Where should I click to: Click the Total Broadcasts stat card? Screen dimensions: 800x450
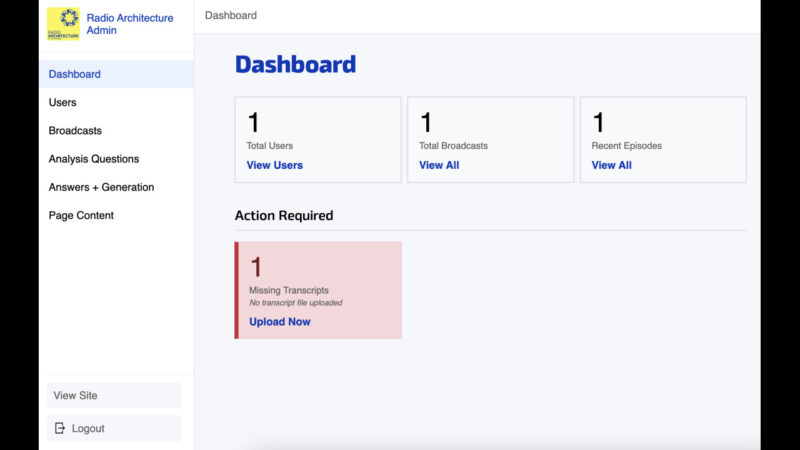(x=490, y=130)
